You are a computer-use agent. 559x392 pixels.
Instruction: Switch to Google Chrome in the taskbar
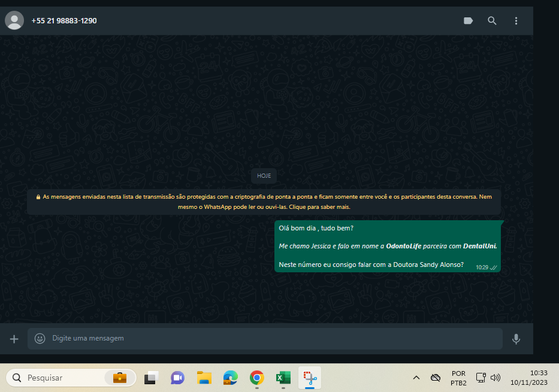[257, 378]
